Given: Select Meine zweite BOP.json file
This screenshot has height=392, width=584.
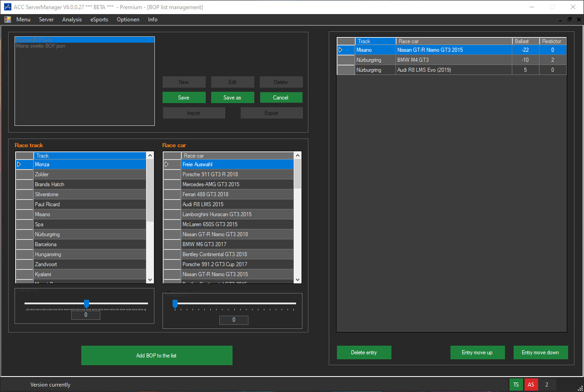Looking at the screenshot, I should (40, 46).
